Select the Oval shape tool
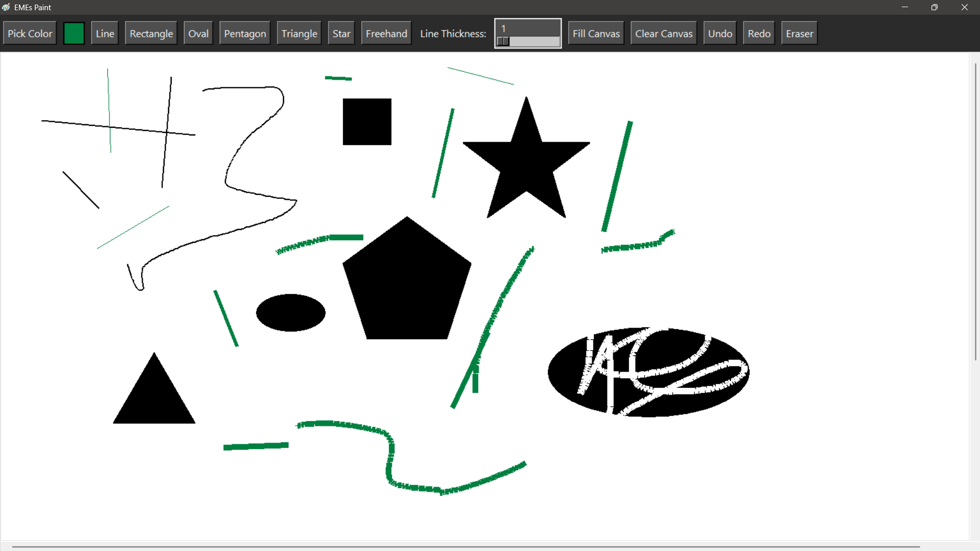This screenshot has height=551, width=980. click(198, 33)
